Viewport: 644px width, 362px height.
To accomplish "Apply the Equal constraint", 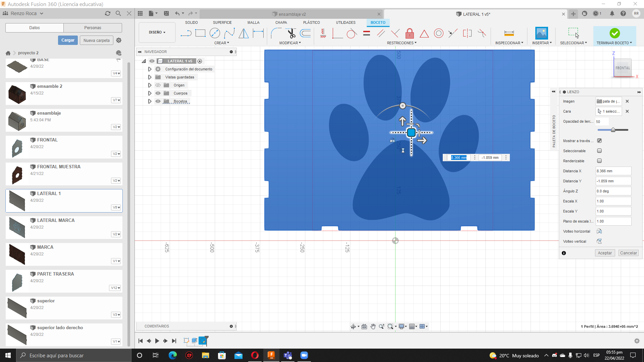I will click(x=367, y=33).
